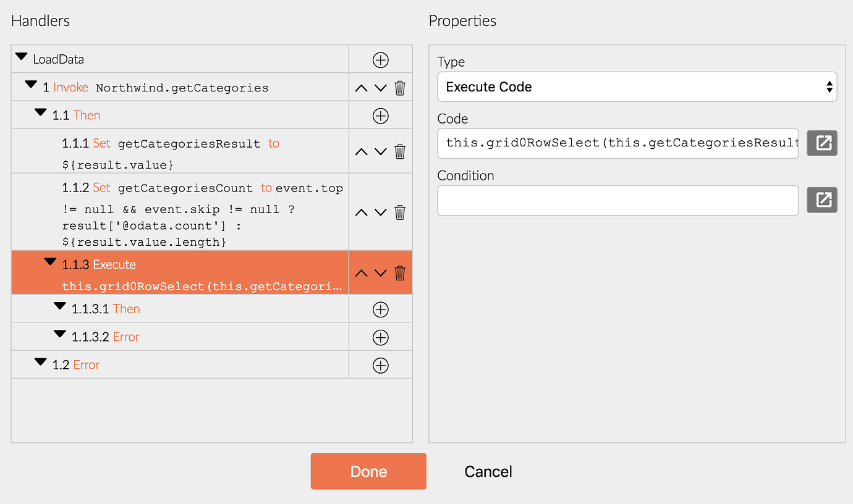Focus the empty Condition input field
Image resolution: width=853 pixels, height=504 pixels.
618,200
